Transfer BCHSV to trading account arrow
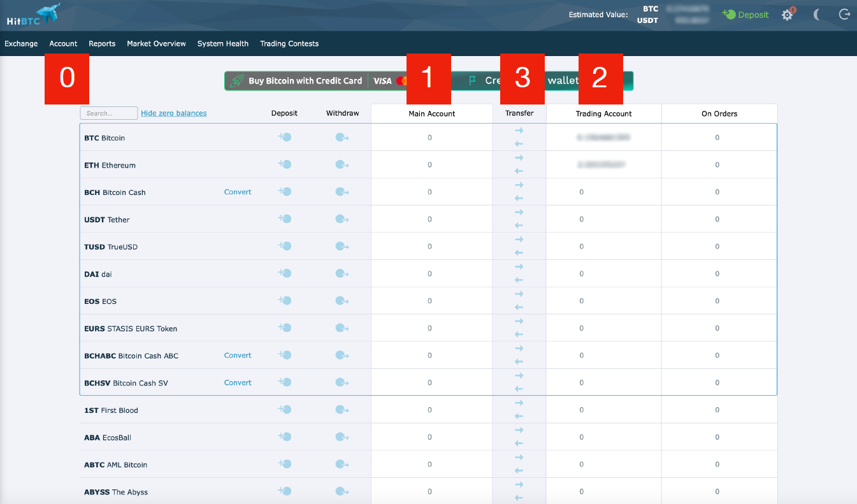The width and height of the screenshot is (857, 504). click(x=519, y=376)
